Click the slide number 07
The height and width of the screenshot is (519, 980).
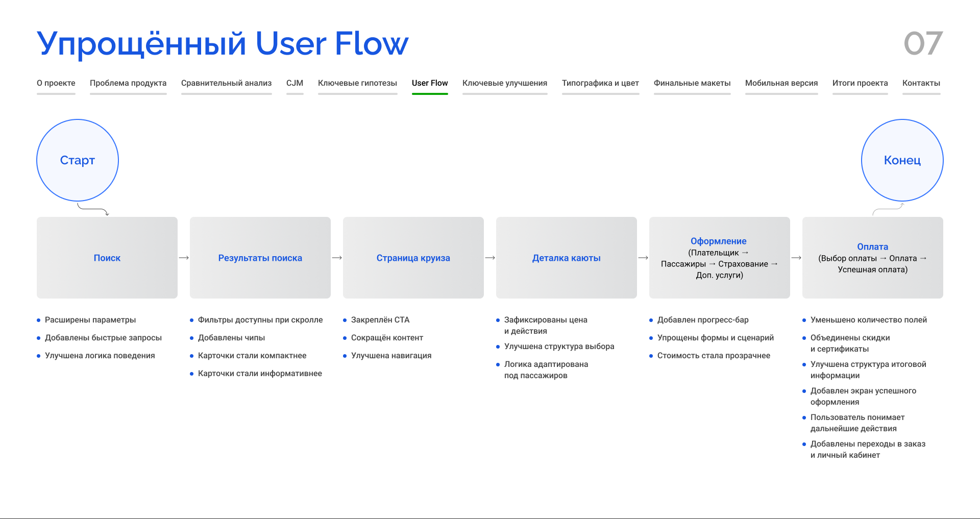pos(923,43)
